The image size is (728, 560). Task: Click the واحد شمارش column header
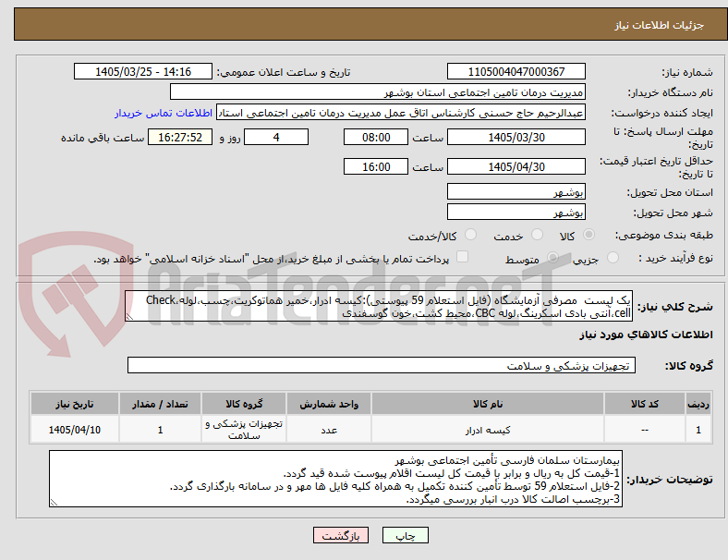point(329,404)
